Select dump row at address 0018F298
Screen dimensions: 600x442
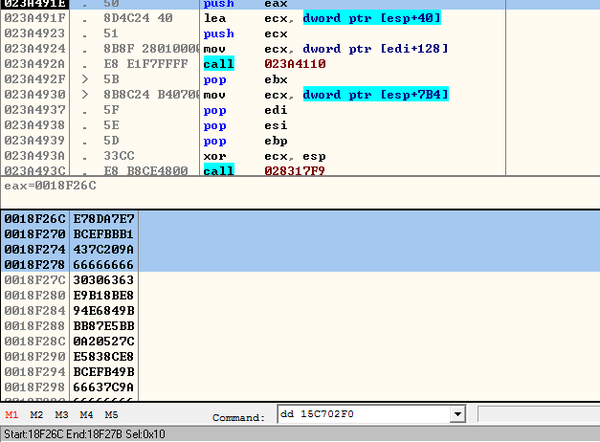point(300,387)
